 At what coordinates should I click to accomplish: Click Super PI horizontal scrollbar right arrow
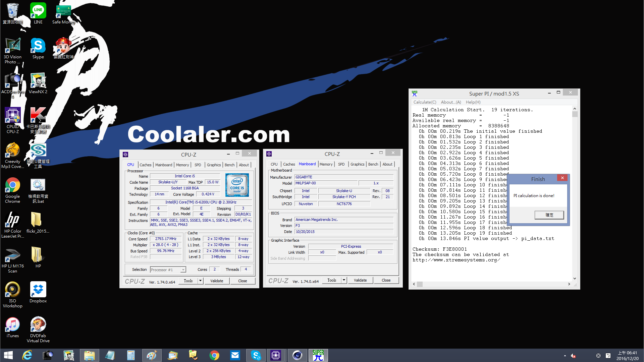(569, 284)
